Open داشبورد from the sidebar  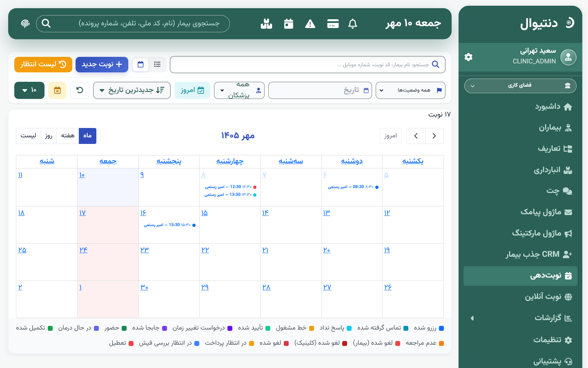[x=520, y=107]
